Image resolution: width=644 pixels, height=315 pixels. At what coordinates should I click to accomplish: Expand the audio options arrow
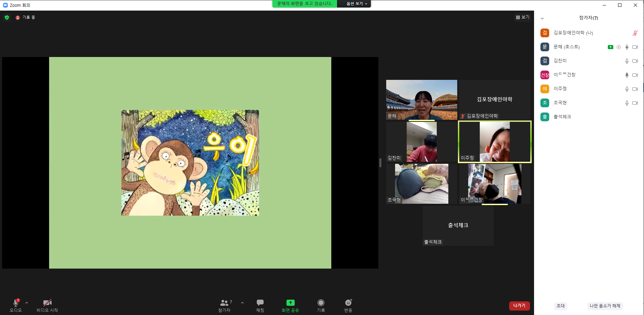[x=27, y=303]
